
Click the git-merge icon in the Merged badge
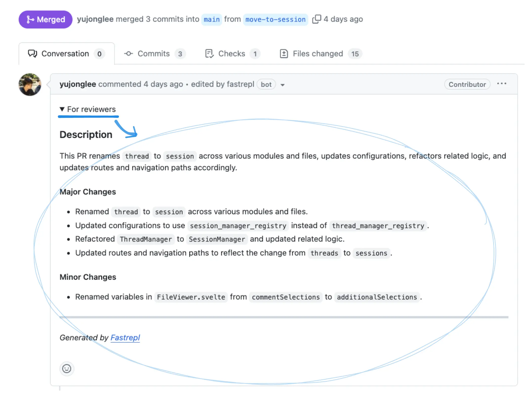pyautogui.click(x=31, y=19)
